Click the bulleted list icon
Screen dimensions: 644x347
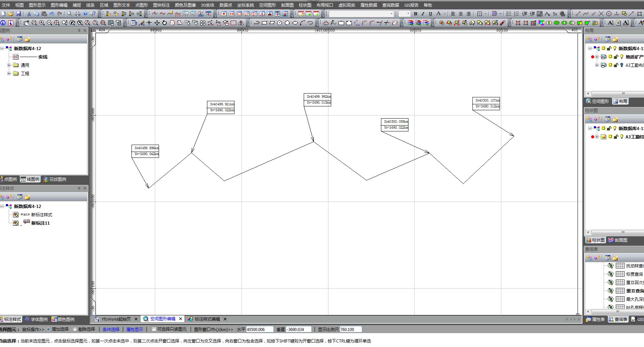(x=509, y=14)
